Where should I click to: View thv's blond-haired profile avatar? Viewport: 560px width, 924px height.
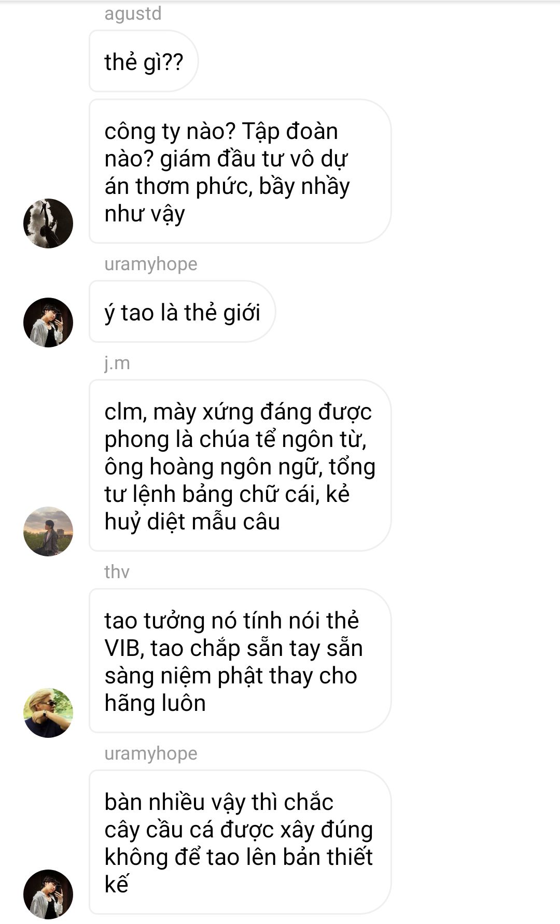pos(48,713)
